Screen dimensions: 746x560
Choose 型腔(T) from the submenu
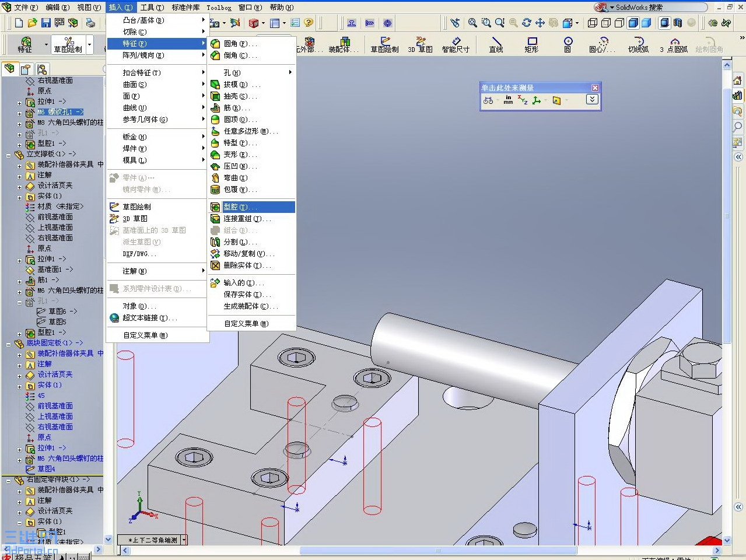tap(251, 207)
